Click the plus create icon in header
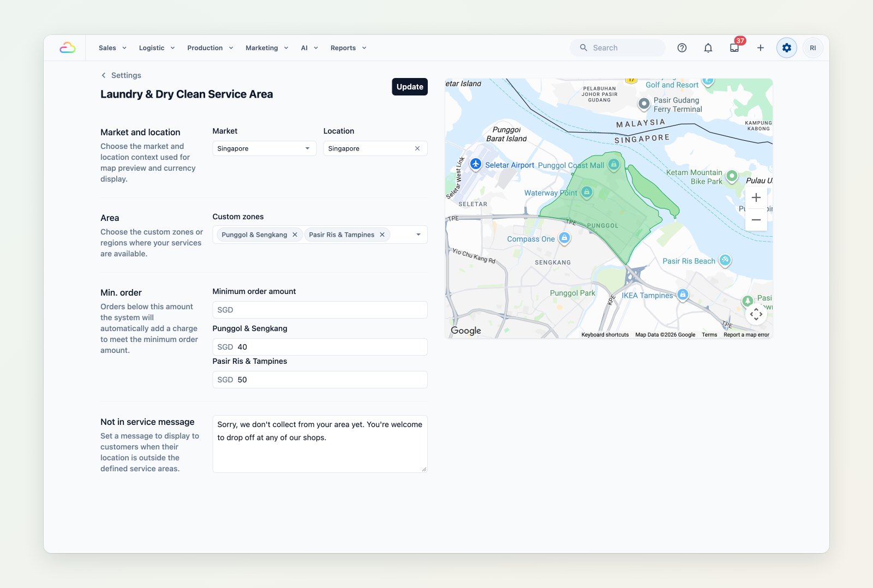This screenshot has height=588, width=873. tap(761, 48)
